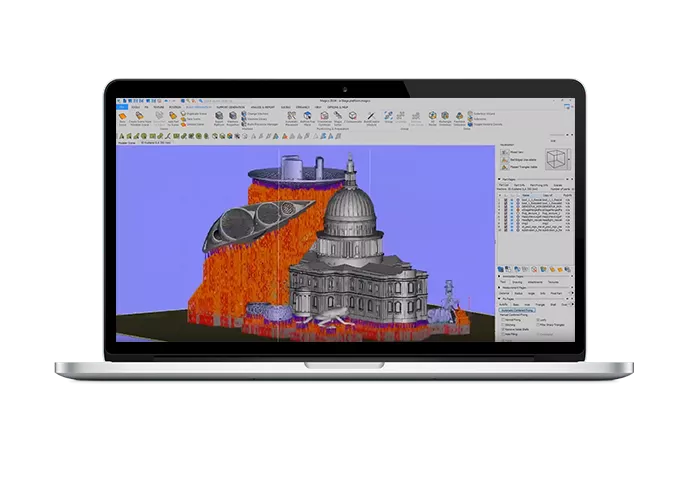690x480 pixels.
Task: Open the File ribbon tab
Action: [x=122, y=107]
